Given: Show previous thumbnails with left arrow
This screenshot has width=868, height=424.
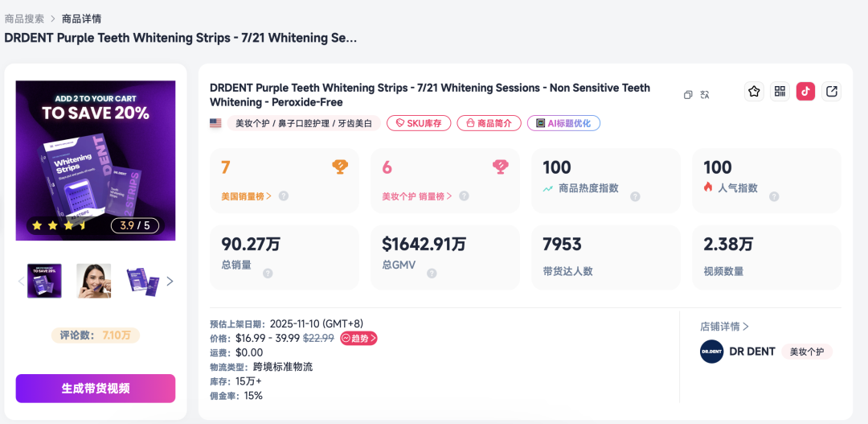Looking at the screenshot, I should click(x=21, y=281).
